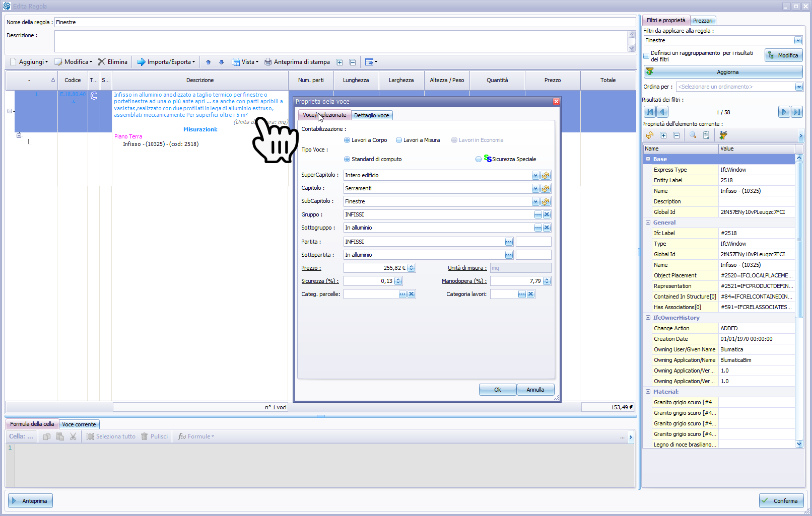Viewport: 812px width, 516px height.
Task: Click the move up arrow icon
Action: [208, 62]
